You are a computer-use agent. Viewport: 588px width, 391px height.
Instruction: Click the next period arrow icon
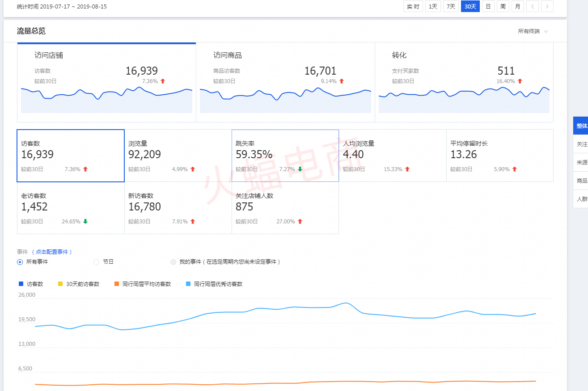[x=547, y=6]
